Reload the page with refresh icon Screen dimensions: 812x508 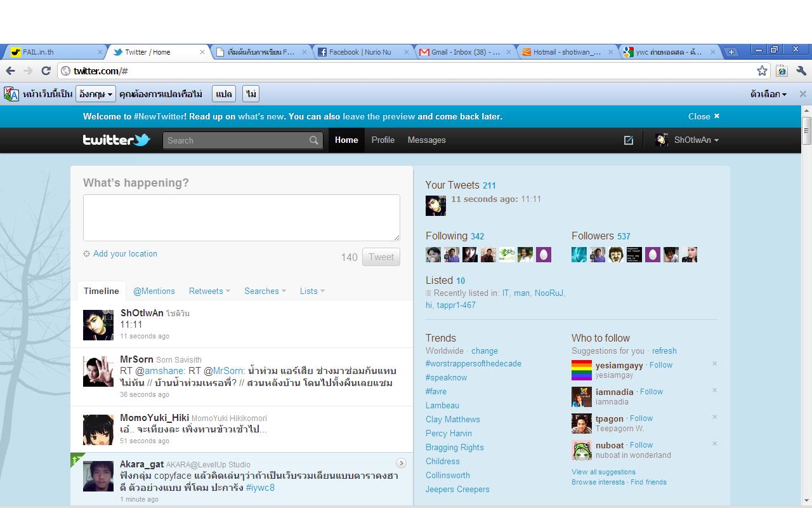pyautogui.click(x=46, y=71)
